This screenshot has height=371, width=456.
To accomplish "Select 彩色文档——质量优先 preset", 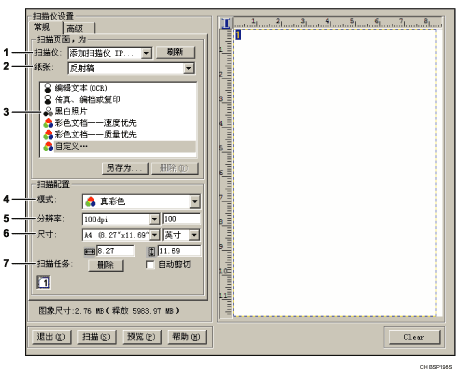I will click(x=118, y=135).
